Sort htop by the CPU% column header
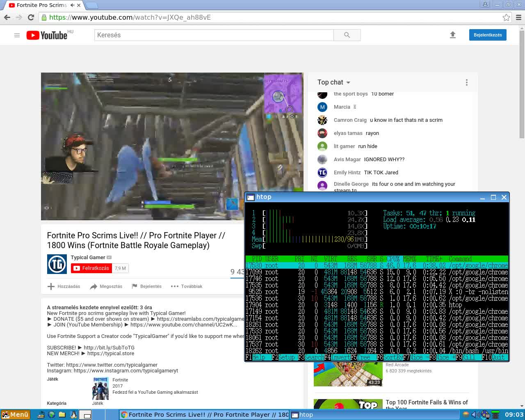The width and height of the screenshot is (525, 420). point(393,259)
